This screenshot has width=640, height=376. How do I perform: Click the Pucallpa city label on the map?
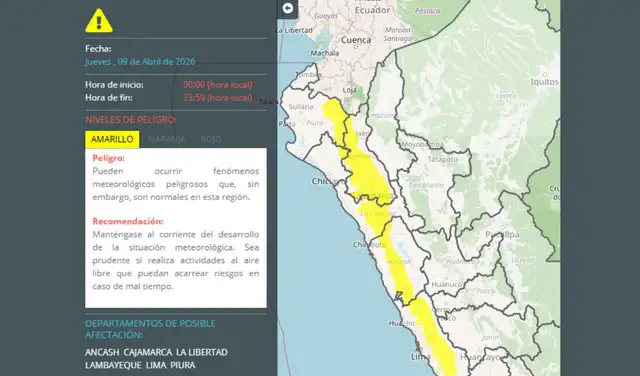click(x=502, y=234)
